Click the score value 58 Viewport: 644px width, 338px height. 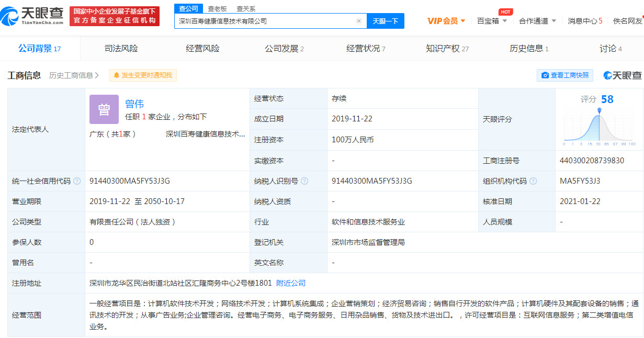point(607,99)
